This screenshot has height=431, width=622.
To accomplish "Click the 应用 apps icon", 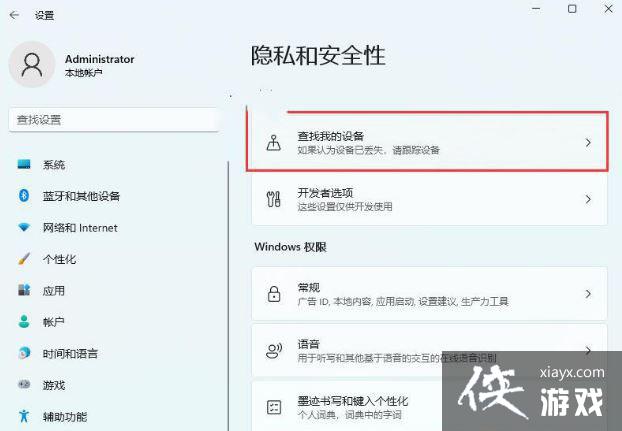I will click(x=24, y=290).
